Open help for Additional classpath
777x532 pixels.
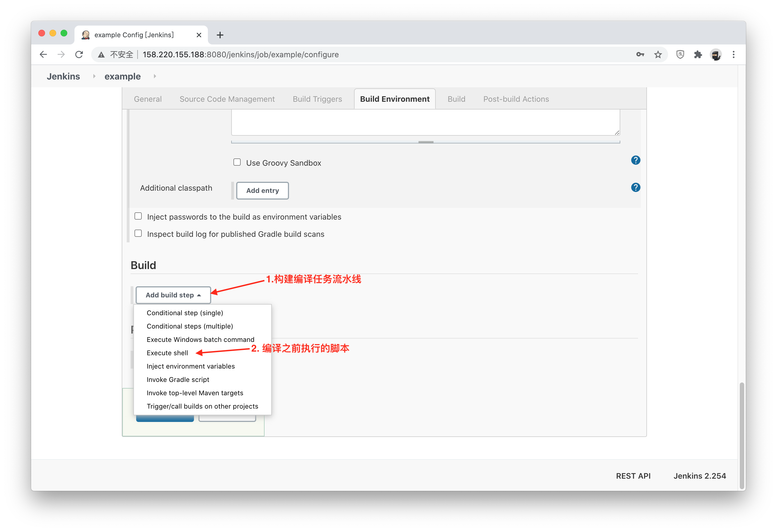pos(636,187)
